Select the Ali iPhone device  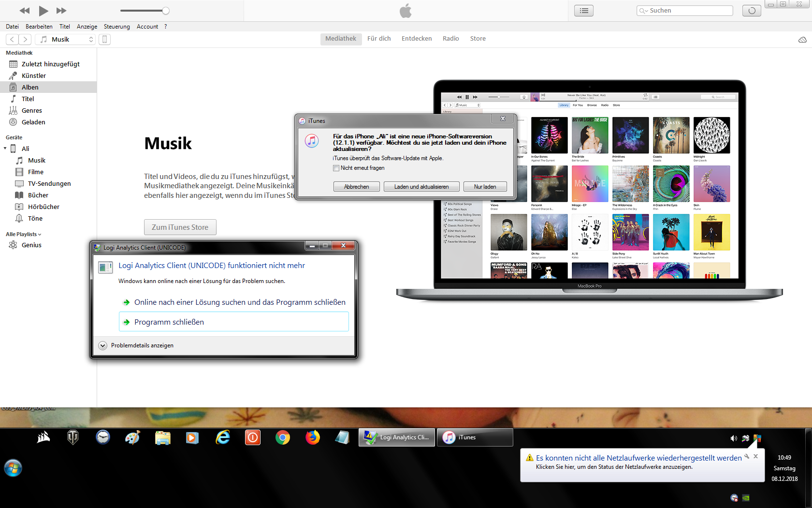[x=48, y=149]
